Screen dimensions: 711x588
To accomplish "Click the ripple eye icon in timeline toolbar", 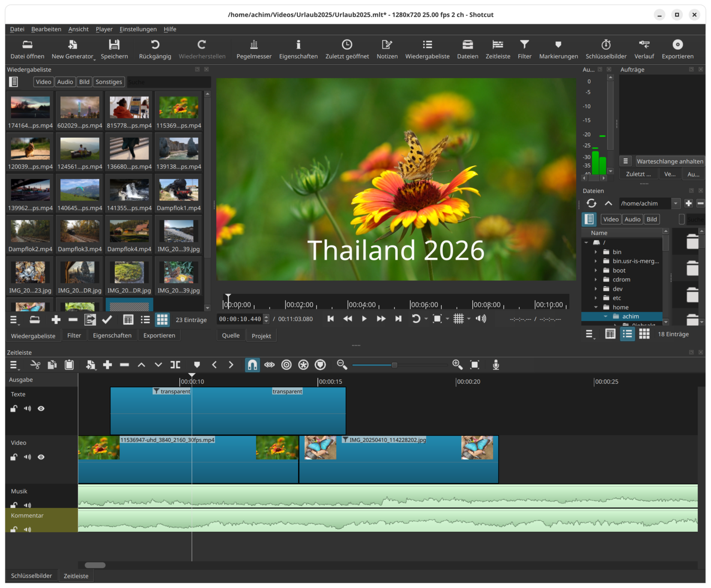I will [269, 365].
